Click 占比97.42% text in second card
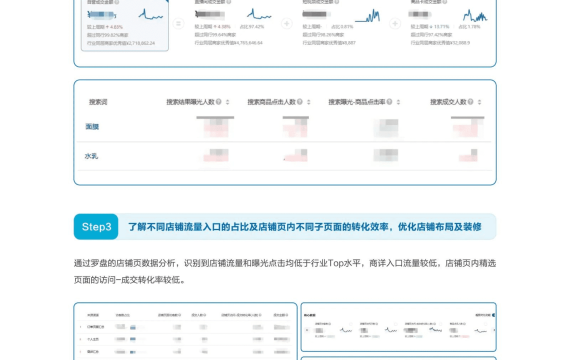Viewport: 570px width, 360px height. pos(252,27)
